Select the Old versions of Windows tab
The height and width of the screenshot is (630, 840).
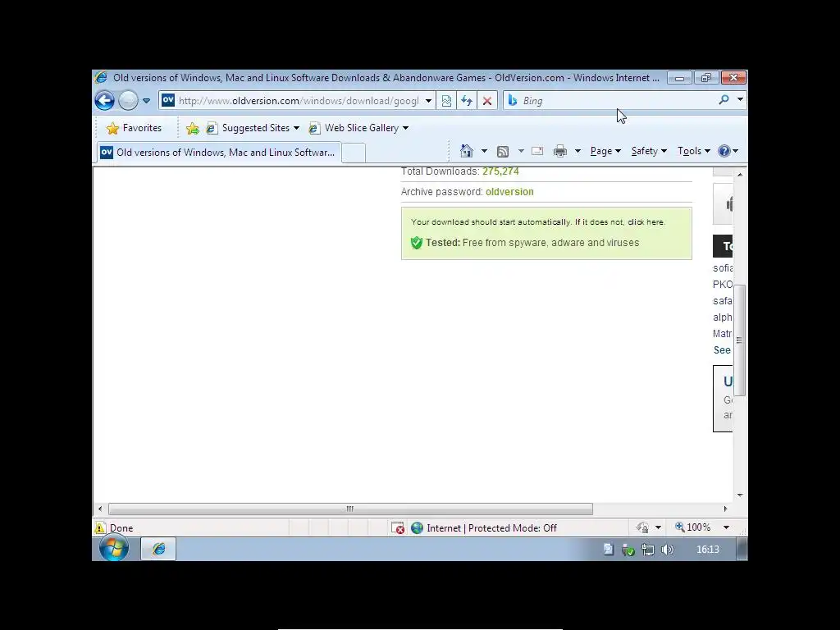pos(218,153)
